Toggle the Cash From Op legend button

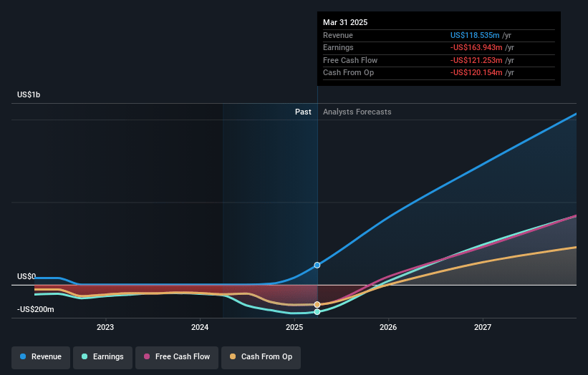point(261,357)
